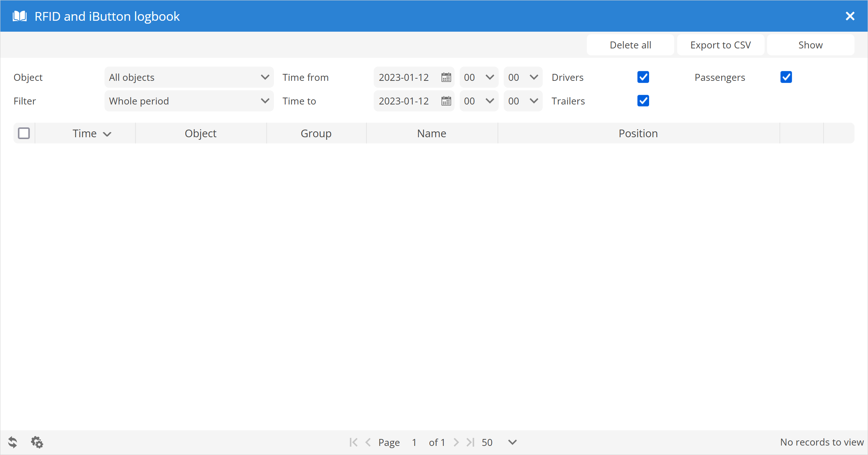Open the rows-per-page 50 dropdown
This screenshot has height=455, width=868.
click(512, 442)
